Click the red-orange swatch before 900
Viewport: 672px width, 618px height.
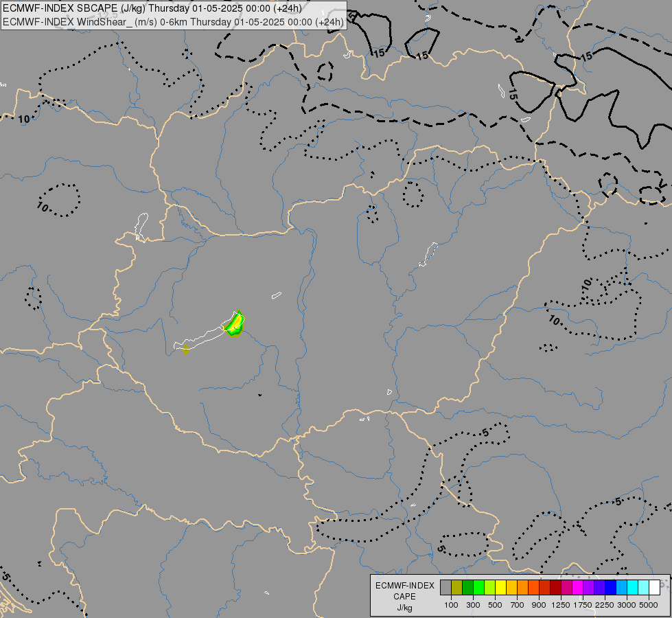point(534,588)
